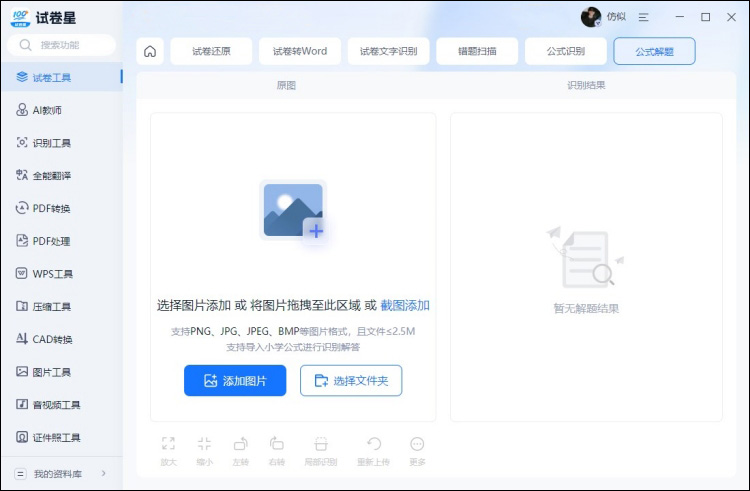
Task: Click the 全能翻译 translate icon
Action: [22, 175]
